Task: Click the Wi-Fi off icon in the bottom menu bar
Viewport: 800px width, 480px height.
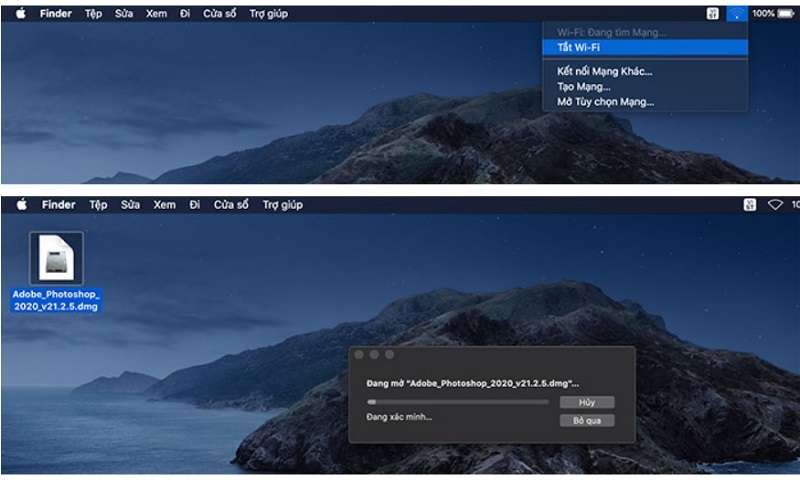Action: (x=775, y=205)
